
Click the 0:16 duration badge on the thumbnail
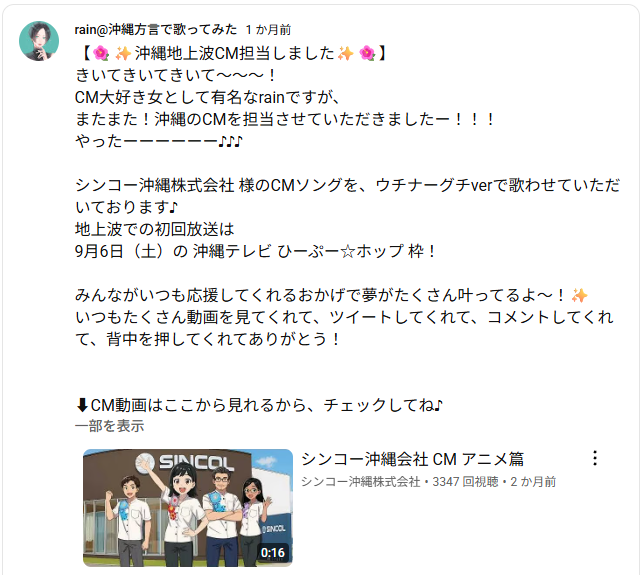[273, 553]
